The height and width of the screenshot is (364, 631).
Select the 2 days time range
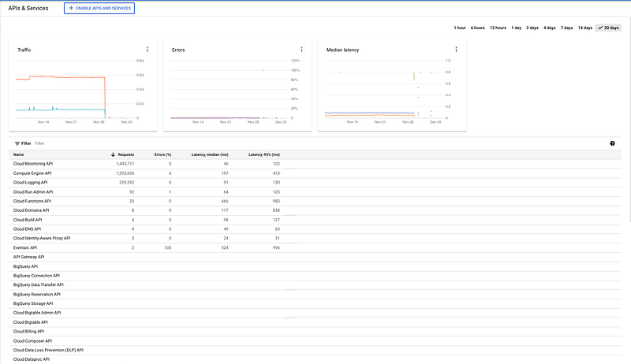(x=532, y=28)
